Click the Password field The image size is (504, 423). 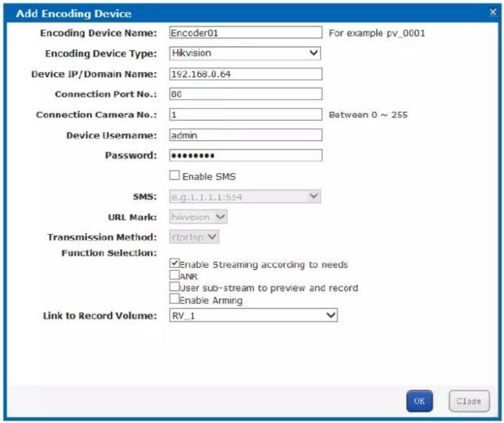pyautogui.click(x=246, y=156)
